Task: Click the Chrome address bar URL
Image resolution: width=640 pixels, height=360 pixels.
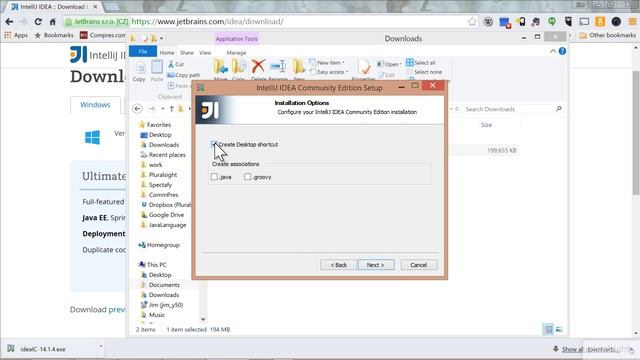Action: coord(207,22)
